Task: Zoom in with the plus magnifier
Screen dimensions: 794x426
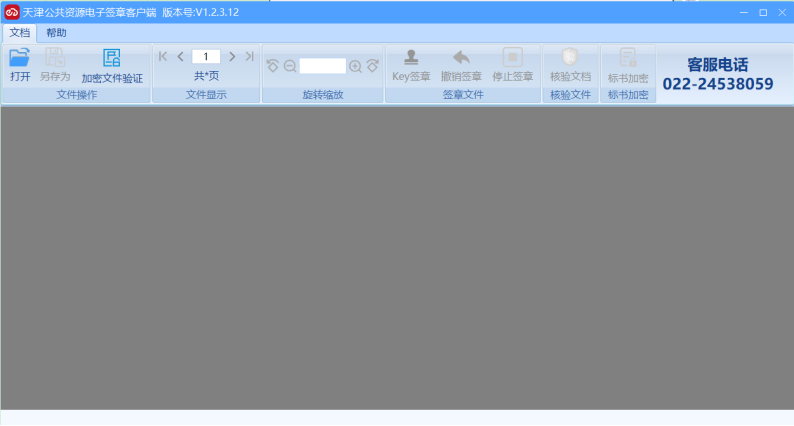Action: point(355,66)
